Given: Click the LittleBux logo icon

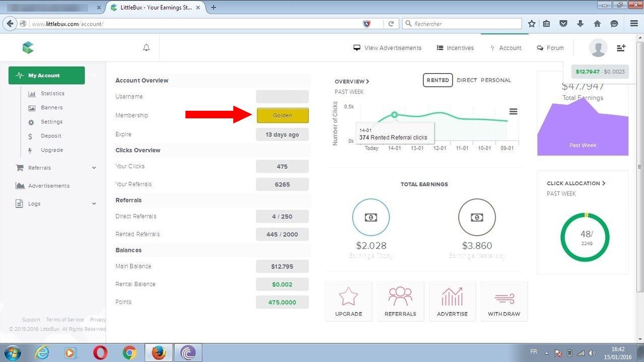Looking at the screenshot, I should click(x=28, y=48).
